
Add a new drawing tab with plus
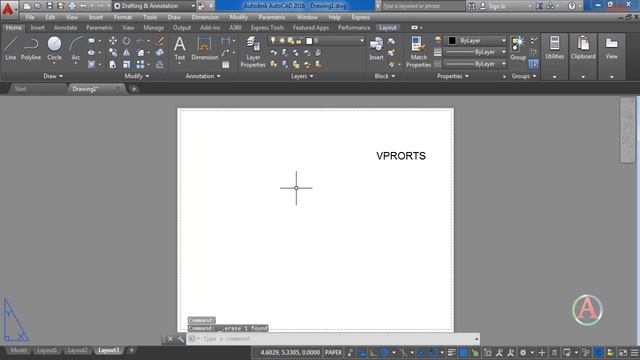pos(134,89)
